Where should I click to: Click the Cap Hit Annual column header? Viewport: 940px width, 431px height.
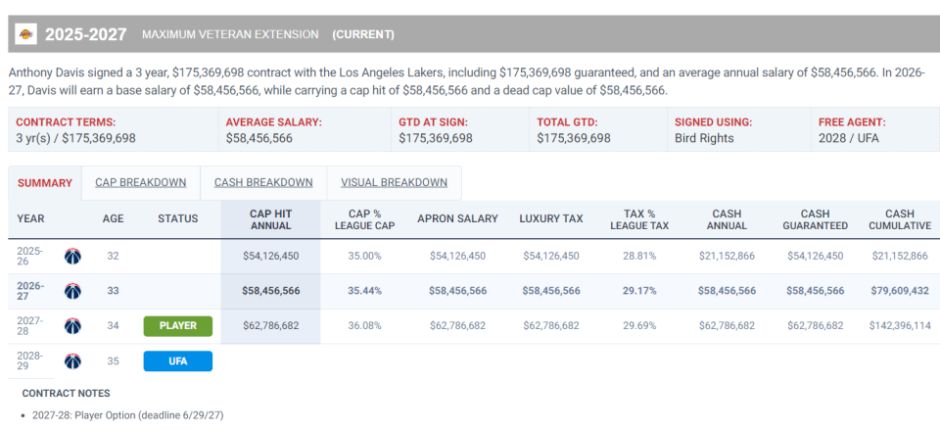click(271, 219)
